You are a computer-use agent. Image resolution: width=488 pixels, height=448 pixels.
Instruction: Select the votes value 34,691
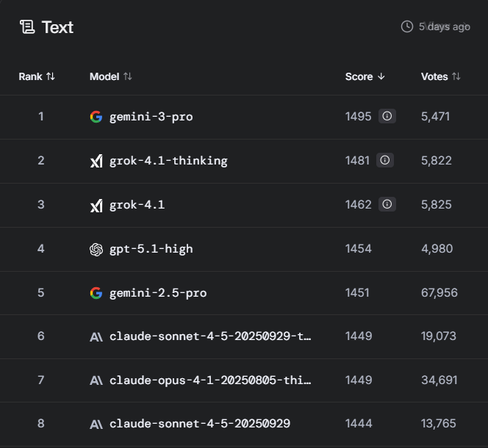coord(439,380)
